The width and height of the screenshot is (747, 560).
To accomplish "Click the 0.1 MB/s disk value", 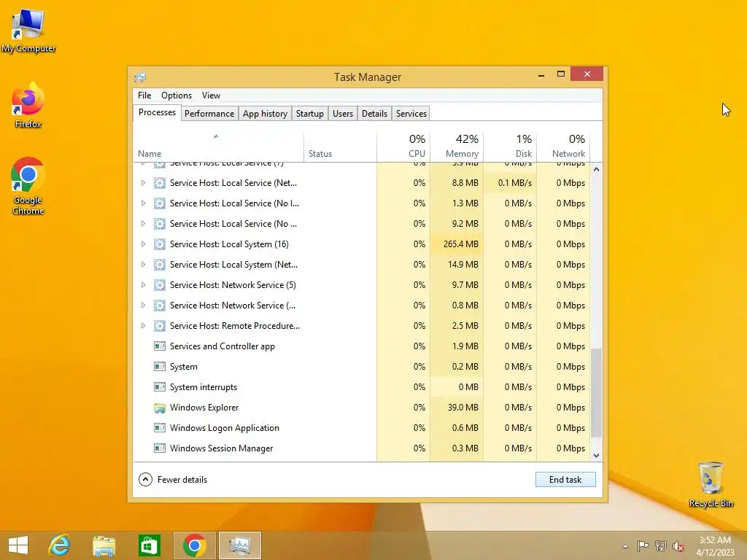I will tap(515, 183).
